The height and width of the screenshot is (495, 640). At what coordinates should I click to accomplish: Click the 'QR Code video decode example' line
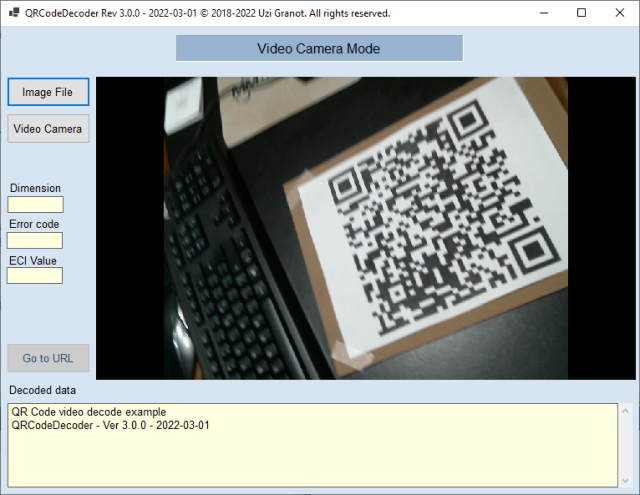click(89, 412)
